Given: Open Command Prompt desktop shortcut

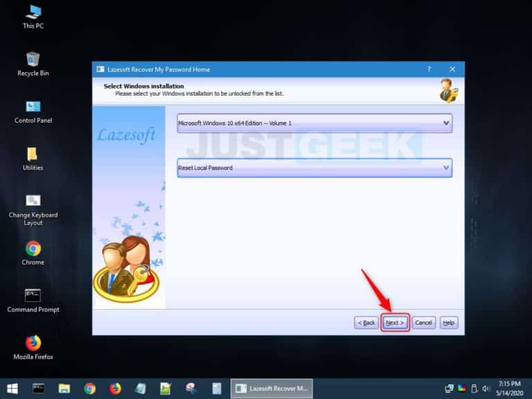Looking at the screenshot, I should (33, 301).
